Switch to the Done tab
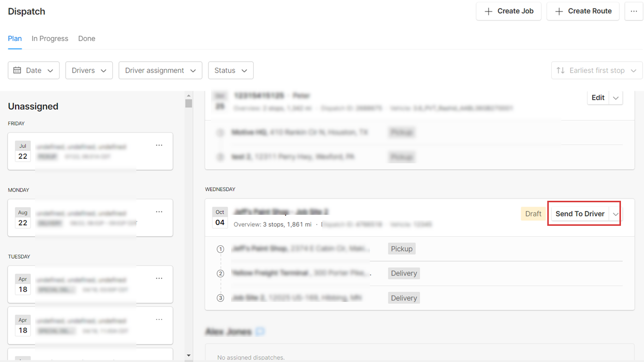Screen dimensions: 644x362 click(86, 39)
